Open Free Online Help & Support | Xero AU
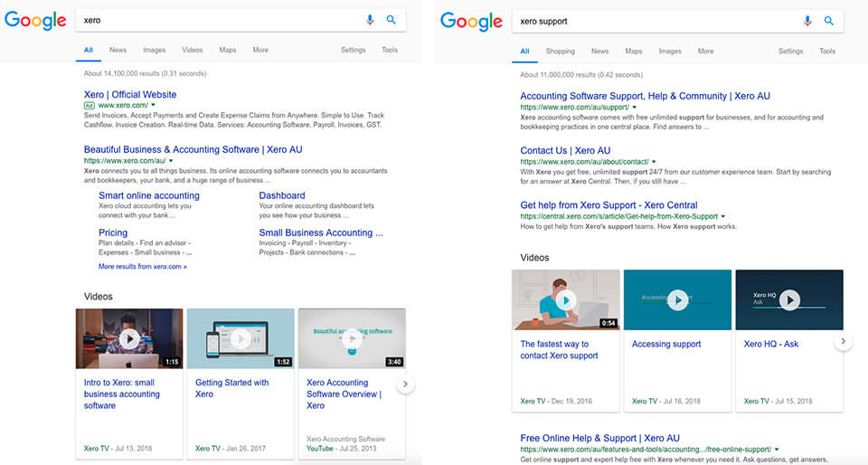The width and height of the screenshot is (868, 465). coord(600,438)
